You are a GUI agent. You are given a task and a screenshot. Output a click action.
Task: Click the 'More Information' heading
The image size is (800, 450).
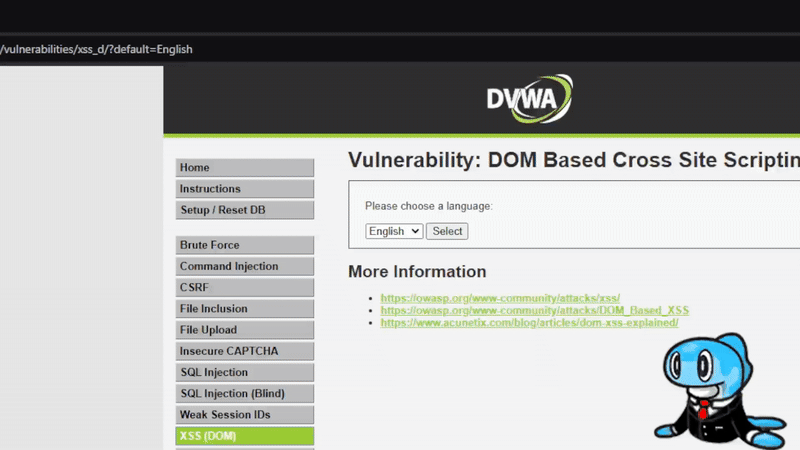tap(417, 271)
